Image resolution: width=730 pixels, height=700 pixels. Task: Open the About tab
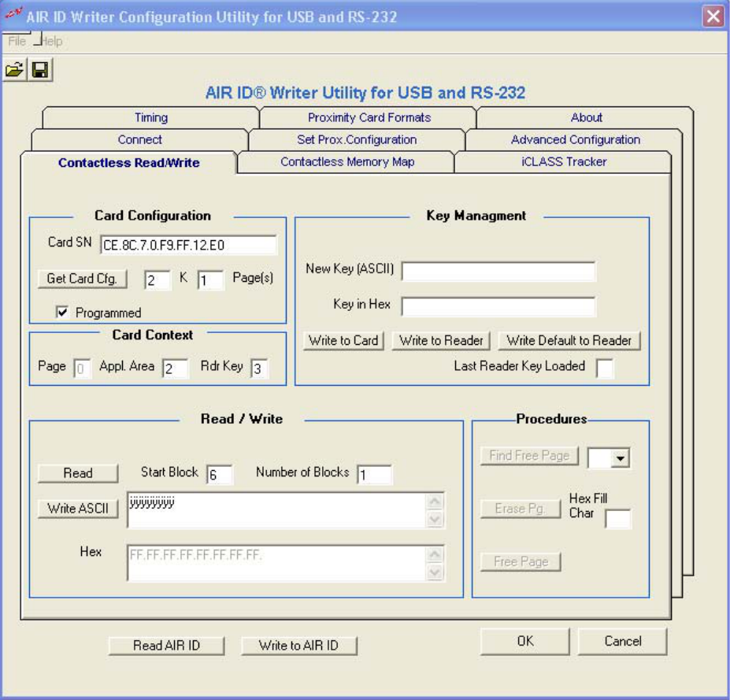[x=586, y=117]
